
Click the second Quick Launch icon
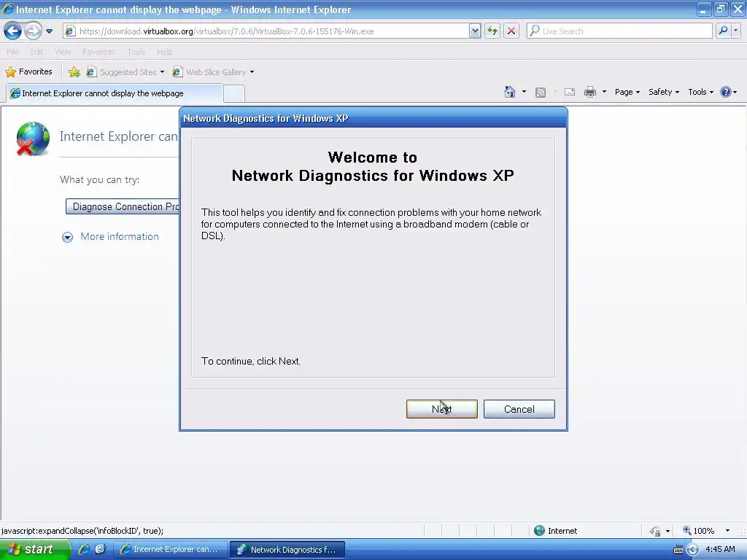(100, 549)
